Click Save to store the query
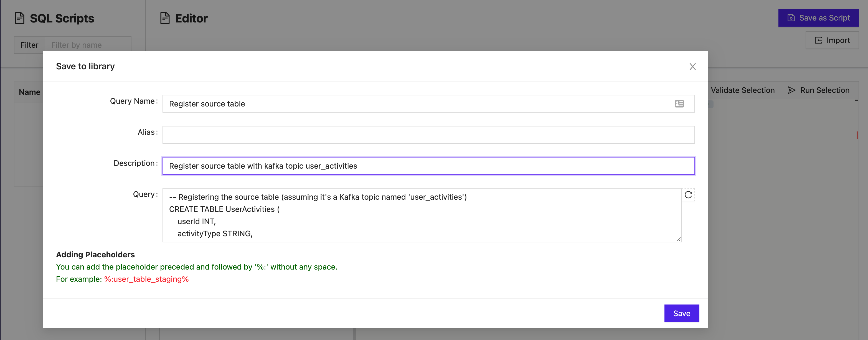This screenshot has width=868, height=340. (x=681, y=313)
